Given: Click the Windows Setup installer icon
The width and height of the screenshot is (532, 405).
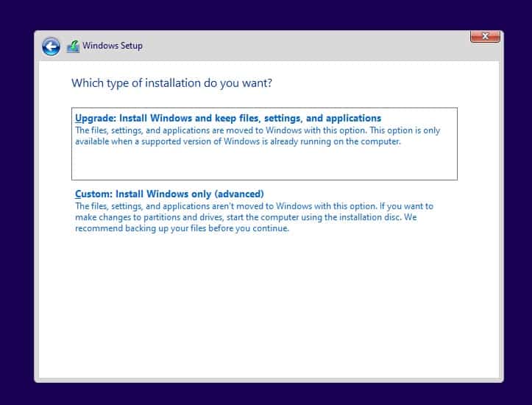Looking at the screenshot, I should tap(73, 46).
